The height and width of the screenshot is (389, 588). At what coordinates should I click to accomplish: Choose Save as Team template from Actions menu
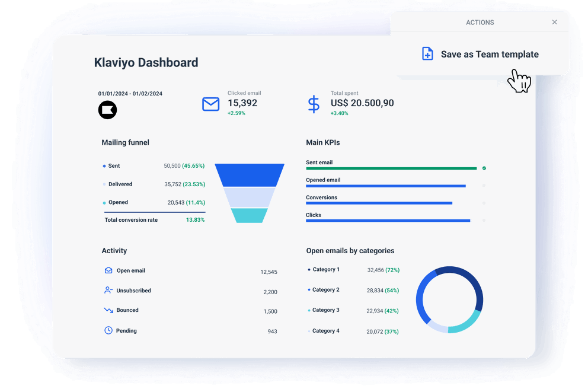pos(490,54)
